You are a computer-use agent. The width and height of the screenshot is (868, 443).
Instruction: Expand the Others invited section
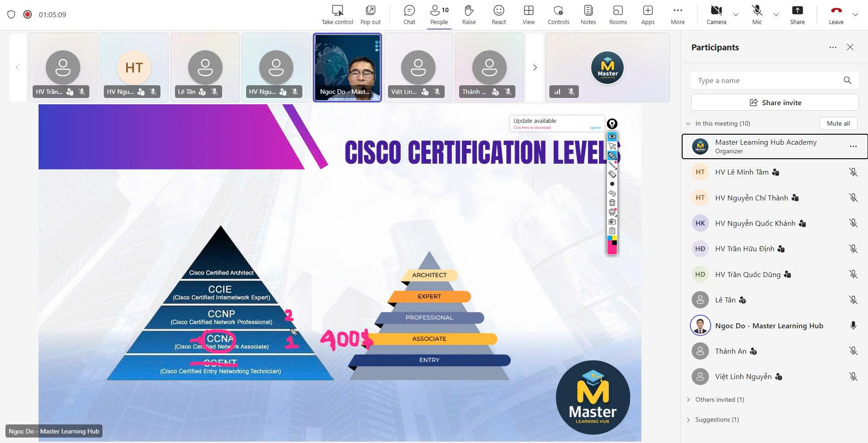pyautogui.click(x=689, y=399)
